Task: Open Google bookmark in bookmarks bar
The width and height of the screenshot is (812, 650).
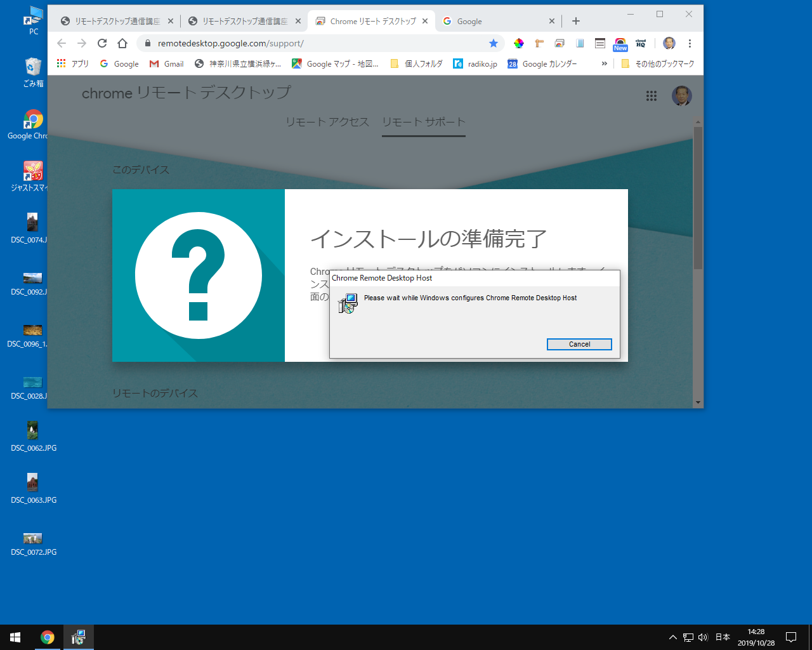Action: pos(119,63)
